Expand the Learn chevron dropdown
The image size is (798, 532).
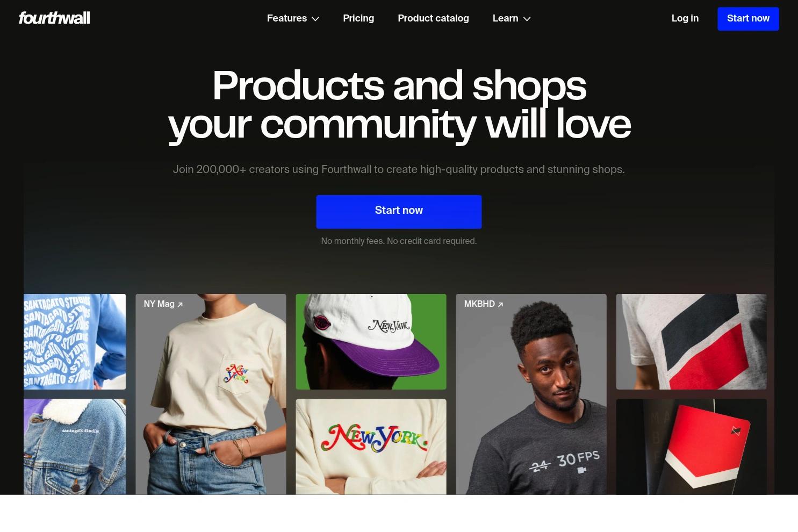click(x=527, y=19)
